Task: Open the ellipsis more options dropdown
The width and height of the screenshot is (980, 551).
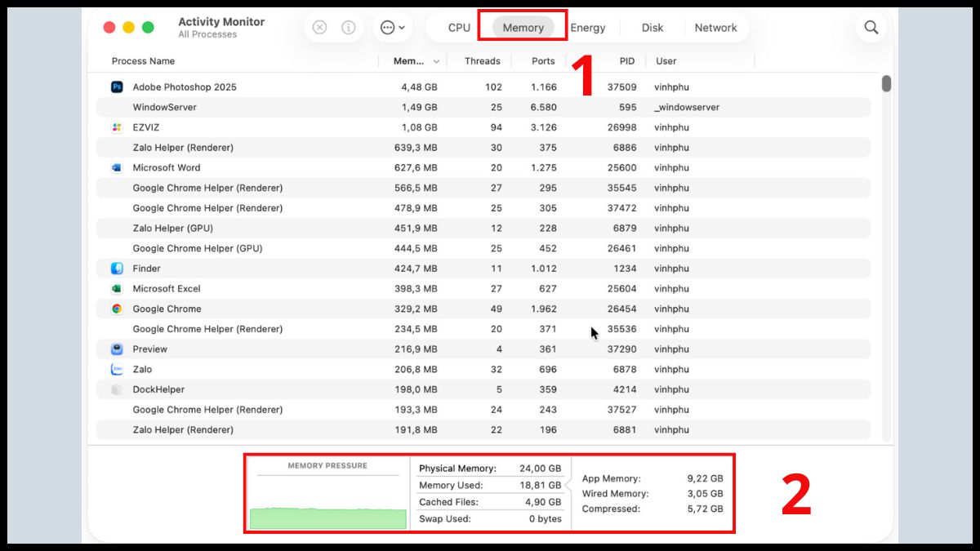Action: (x=392, y=28)
